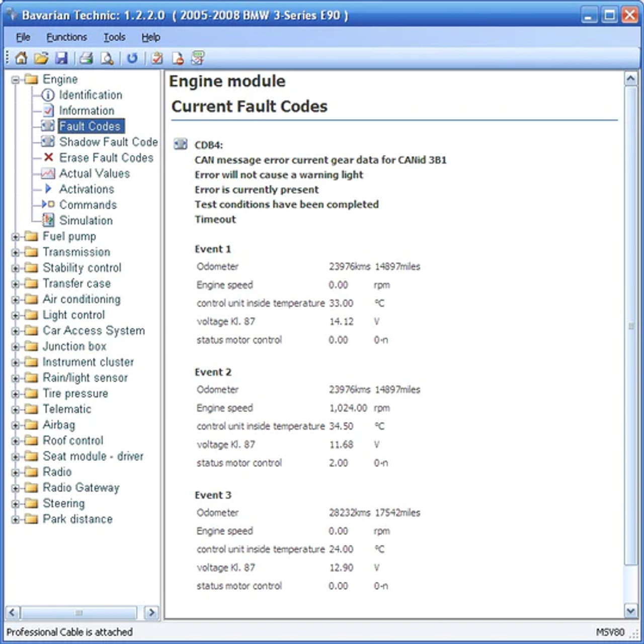Click the CDB4 fault code engine icon
The image size is (644, 644).
180,144
